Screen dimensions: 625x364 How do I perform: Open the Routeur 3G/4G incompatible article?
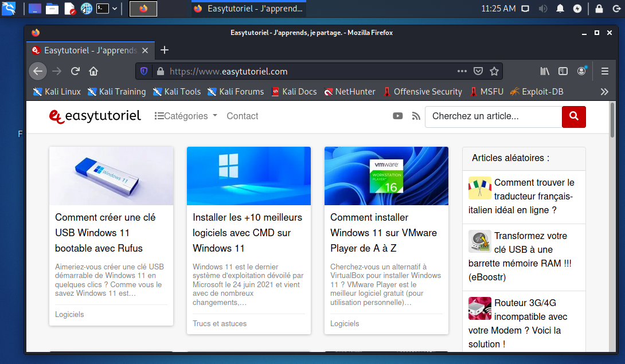point(524,323)
